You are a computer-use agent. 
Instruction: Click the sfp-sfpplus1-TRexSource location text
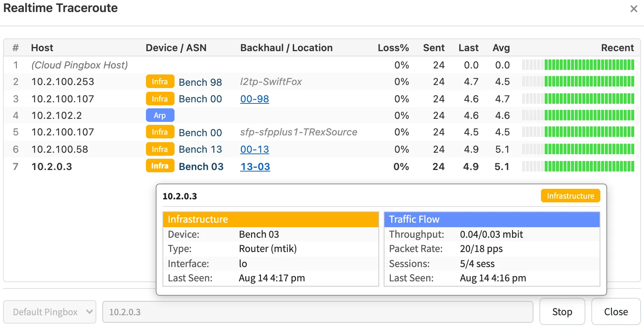pyautogui.click(x=299, y=132)
